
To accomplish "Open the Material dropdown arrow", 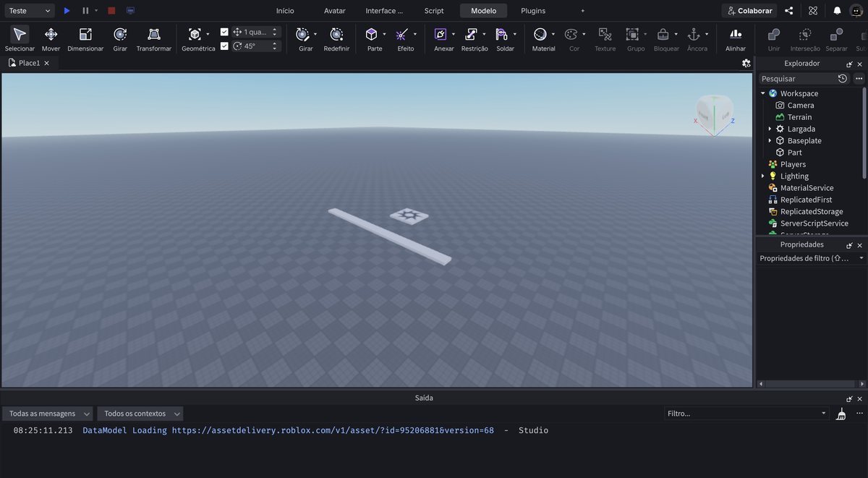I will [553, 34].
